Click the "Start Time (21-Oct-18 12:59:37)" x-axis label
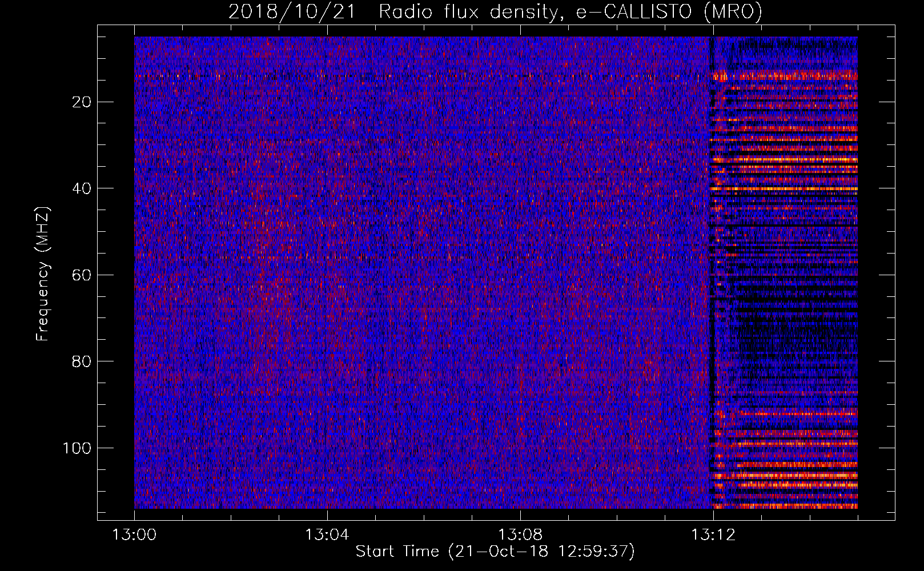924x571 pixels. point(495,552)
